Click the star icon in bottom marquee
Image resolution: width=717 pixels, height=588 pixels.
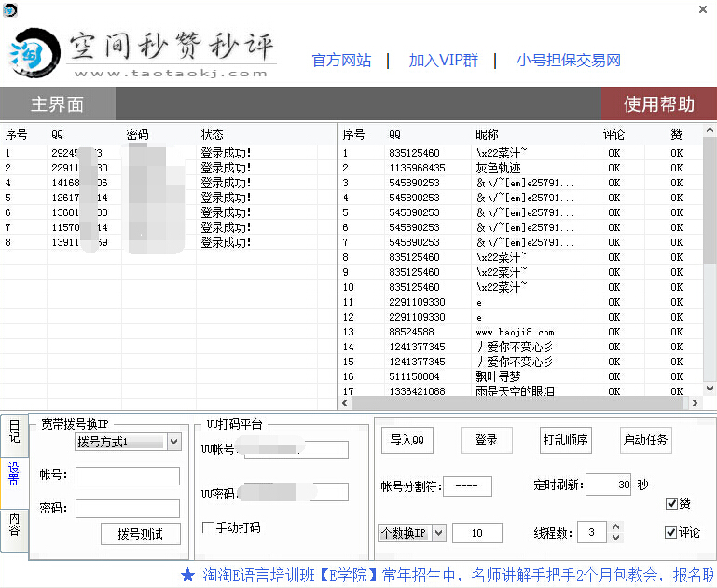187,575
